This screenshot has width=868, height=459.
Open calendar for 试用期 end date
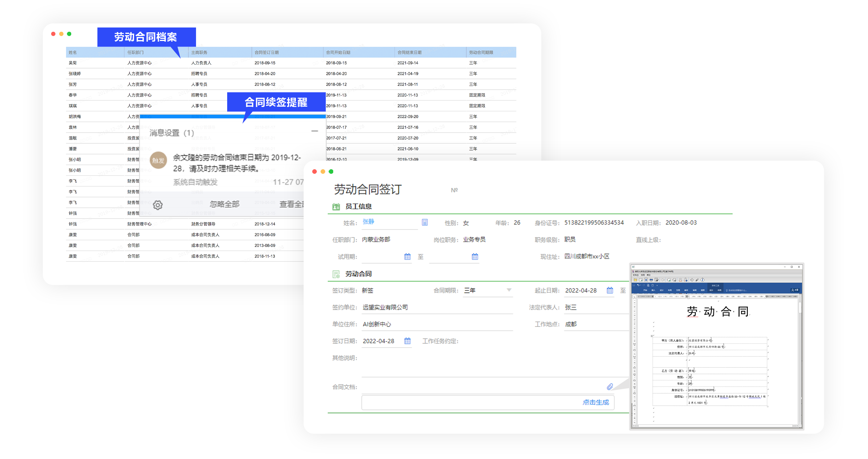pos(475,256)
